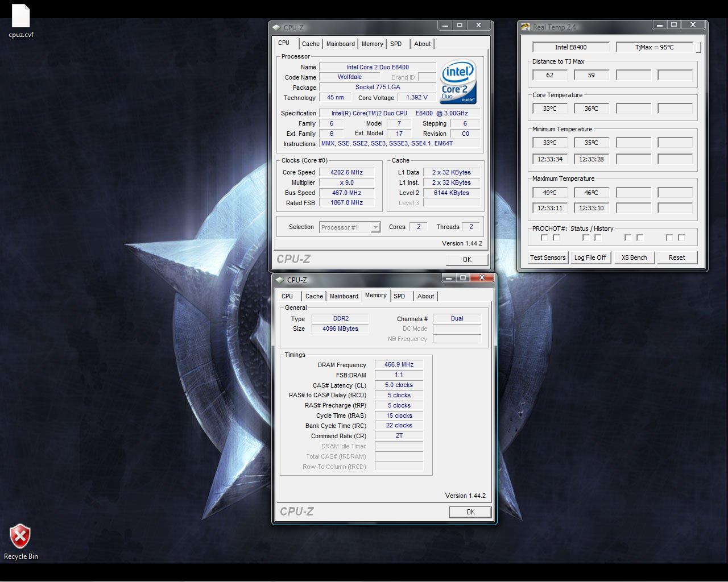
Task: Click the Level 2 cache value 6144 KBytes
Action: pyautogui.click(x=452, y=193)
